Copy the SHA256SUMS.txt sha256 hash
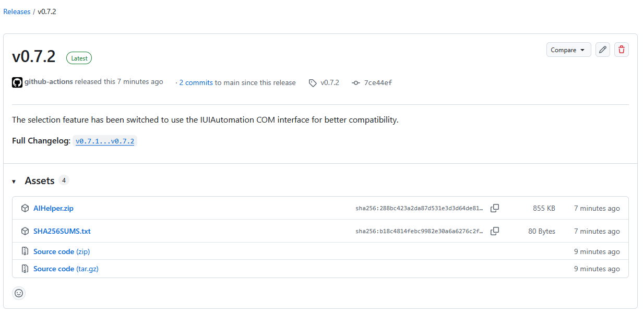644x313 pixels. click(495, 231)
